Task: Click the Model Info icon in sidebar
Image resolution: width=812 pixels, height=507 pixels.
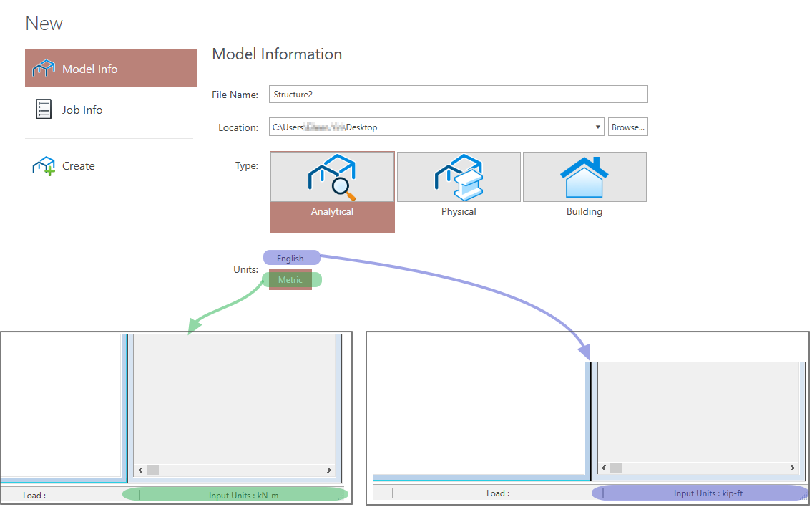Action: [44, 69]
